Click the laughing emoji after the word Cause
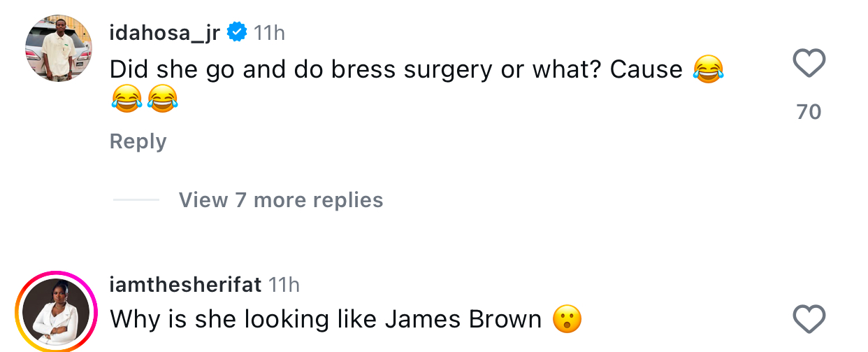The width and height of the screenshot is (868, 352). (x=708, y=69)
